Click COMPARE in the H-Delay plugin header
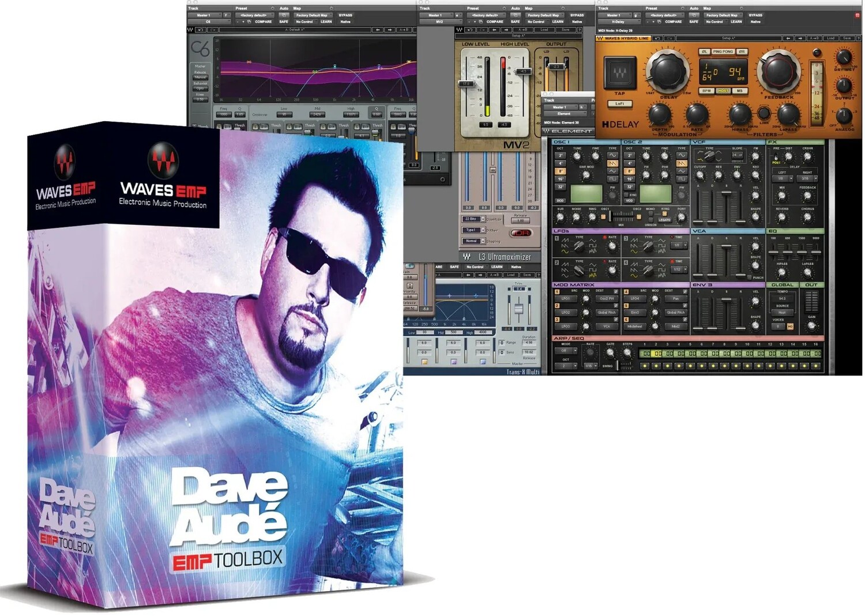Image resolution: width=865 pixels, height=616 pixels. pos(673,21)
